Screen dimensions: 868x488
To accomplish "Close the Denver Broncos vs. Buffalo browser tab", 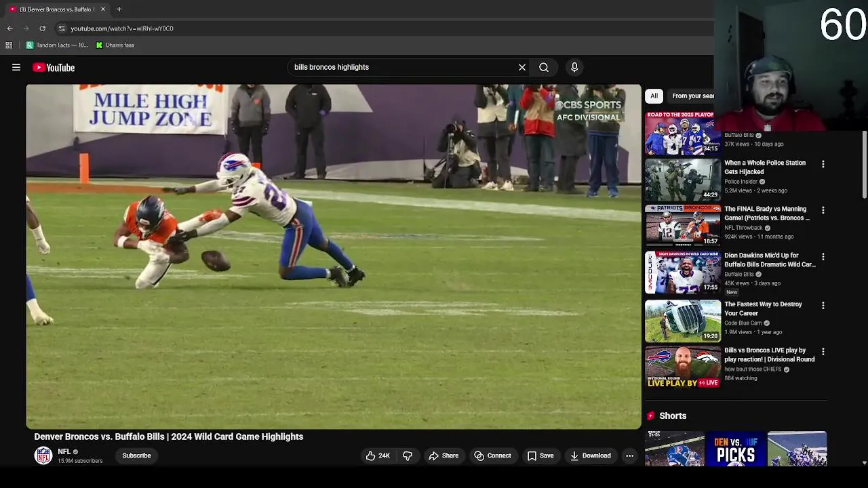I will 103,9.
